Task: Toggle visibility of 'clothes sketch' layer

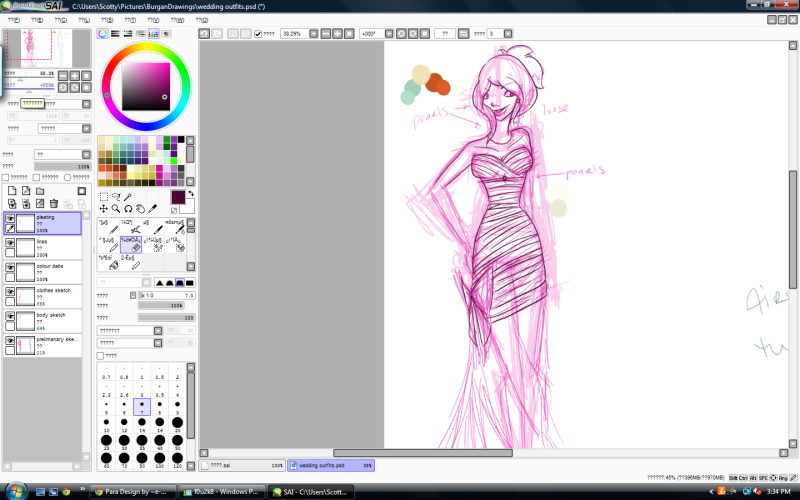Action: tap(10, 291)
